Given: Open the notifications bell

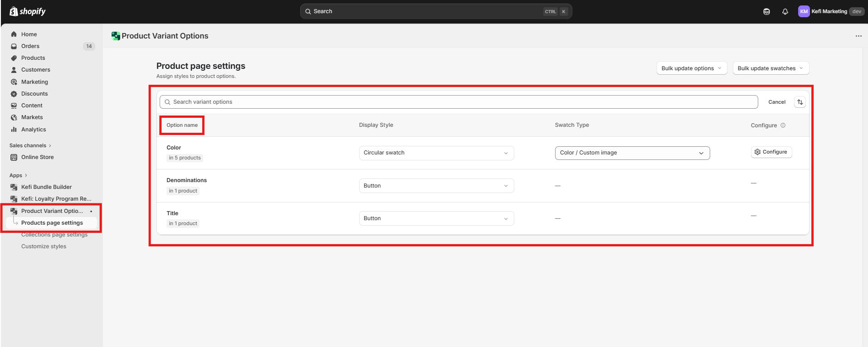Looking at the screenshot, I should click(x=785, y=12).
